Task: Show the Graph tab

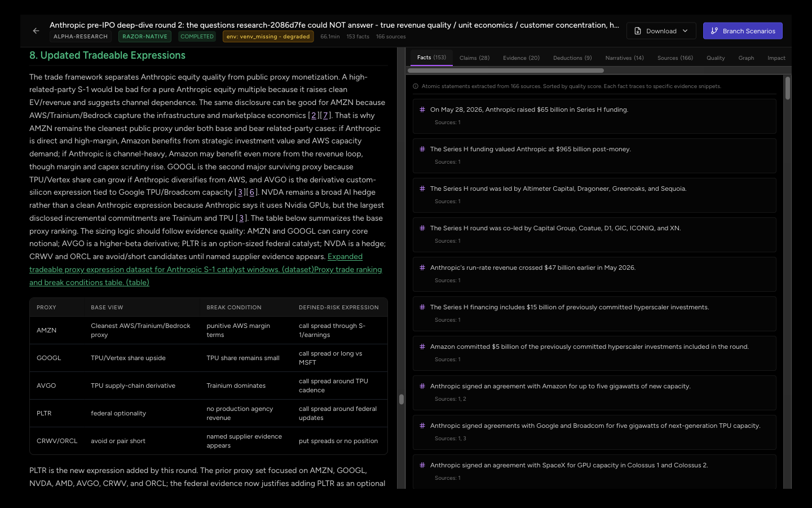Action: pos(746,58)
